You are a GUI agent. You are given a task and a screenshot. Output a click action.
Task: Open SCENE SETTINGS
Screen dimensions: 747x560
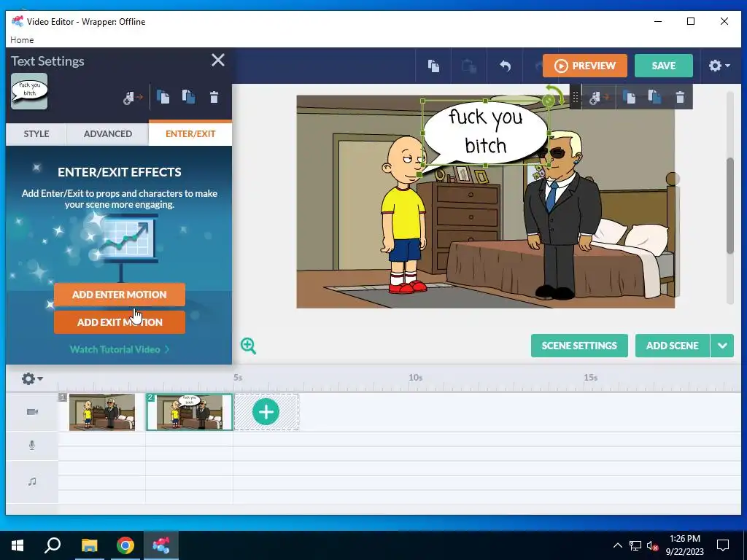coord(579,346)
